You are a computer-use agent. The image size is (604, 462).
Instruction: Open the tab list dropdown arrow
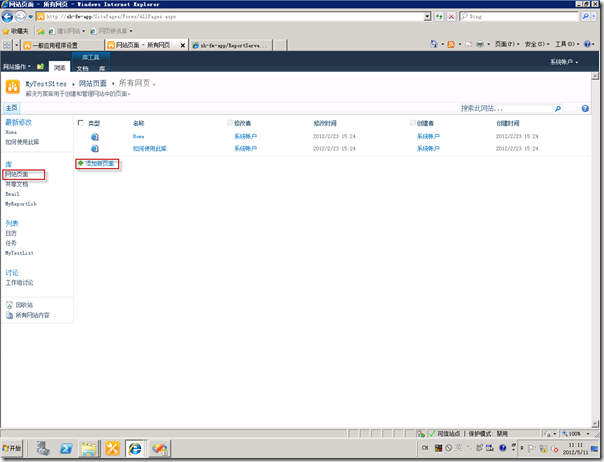click(x=17, y=45)
